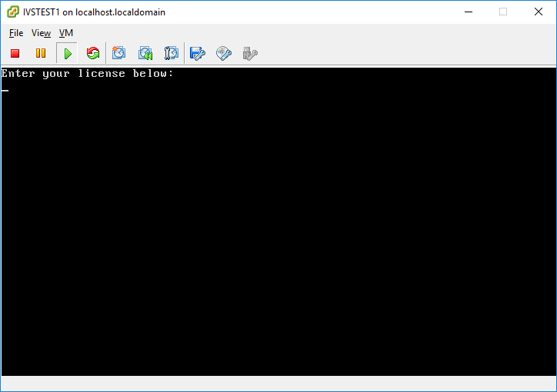Image resolution: width=557 pixels, height=392 pixels.
Task: Open the VM menu
Action: (66, 33)
